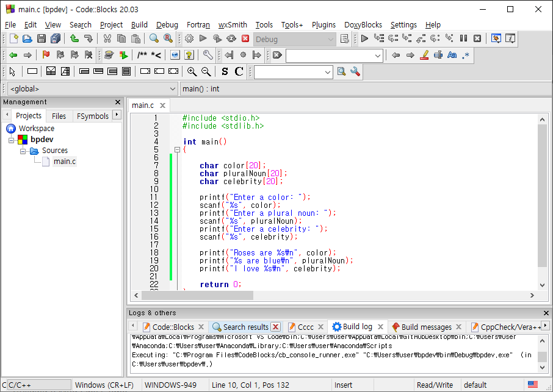Create a new file from toolbar
The image size is (553, 392).
point(14,39)
